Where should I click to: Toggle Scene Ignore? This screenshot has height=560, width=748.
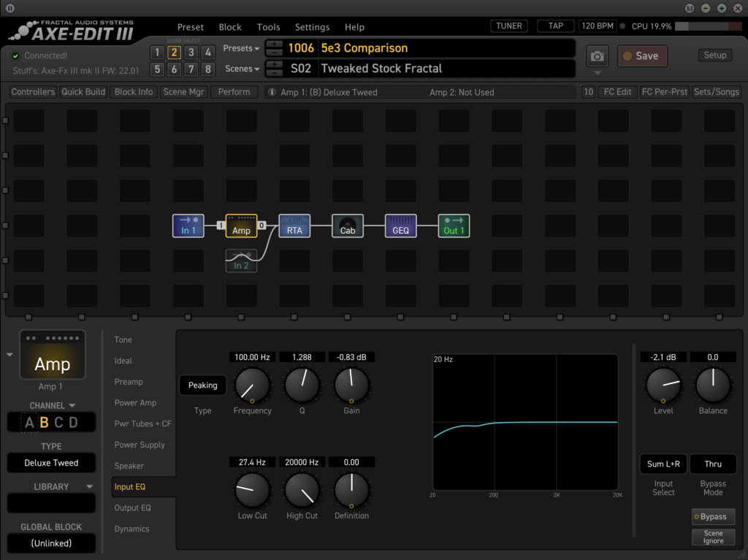tap(713, 537)
